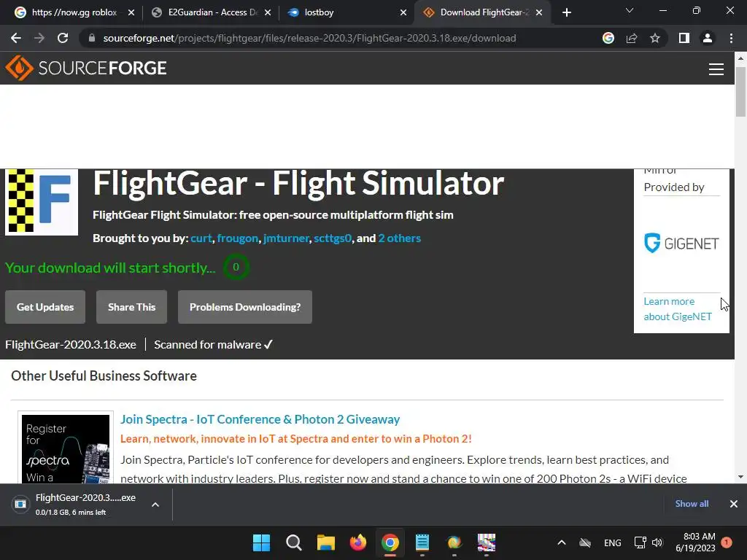Open File Explorer from the taskbar
The width and height of the screenshot is (747, 560).
326,542
